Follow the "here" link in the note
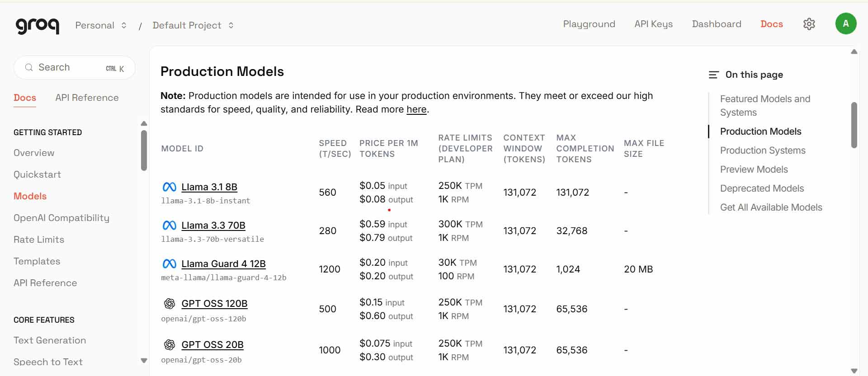The height and width of the screenshot is (376, 868). (416, 109)
